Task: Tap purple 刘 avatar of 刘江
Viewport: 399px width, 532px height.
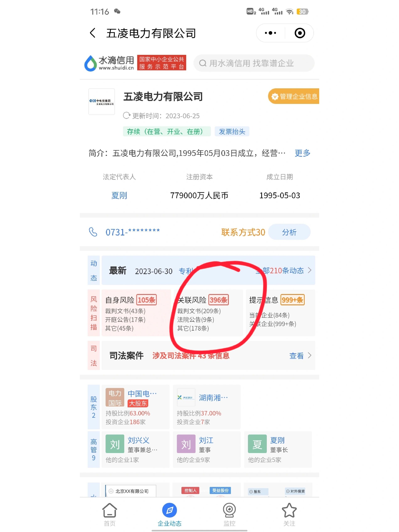Action: click(186, 444)
